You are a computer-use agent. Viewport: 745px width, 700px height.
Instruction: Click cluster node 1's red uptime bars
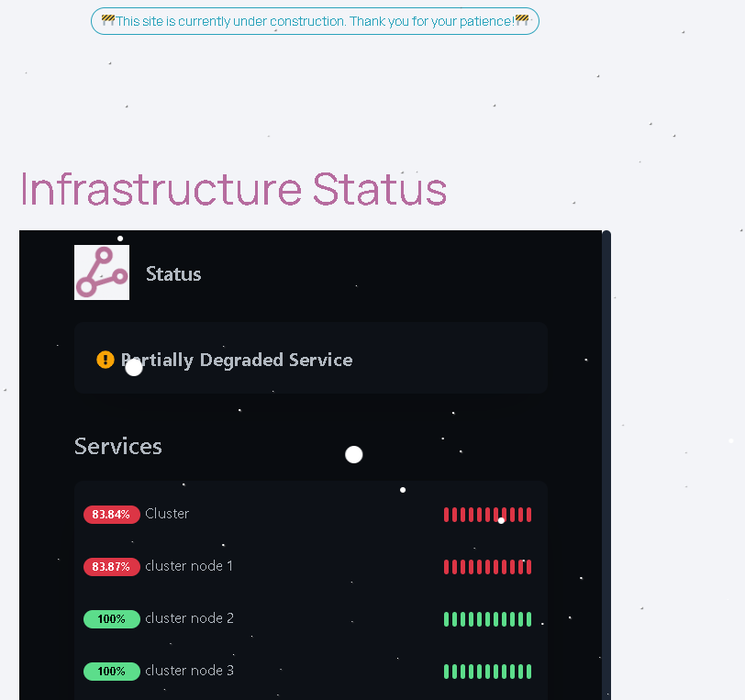coord(487,567)
